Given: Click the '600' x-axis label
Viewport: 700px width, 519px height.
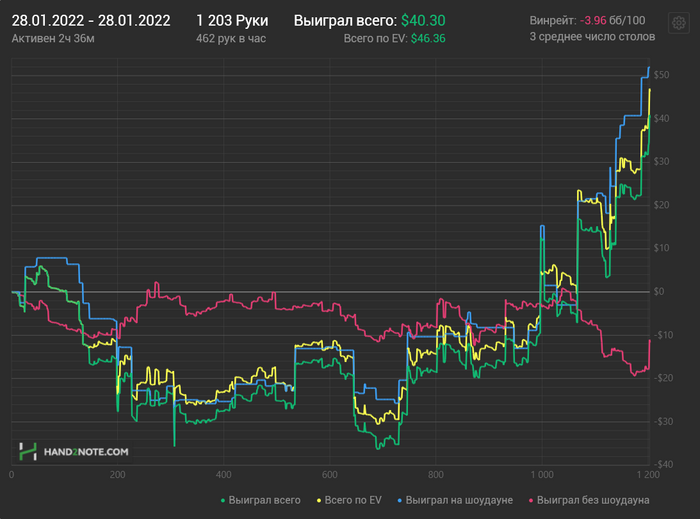Looking at the screenshot, I should click(x=330, y=475).
